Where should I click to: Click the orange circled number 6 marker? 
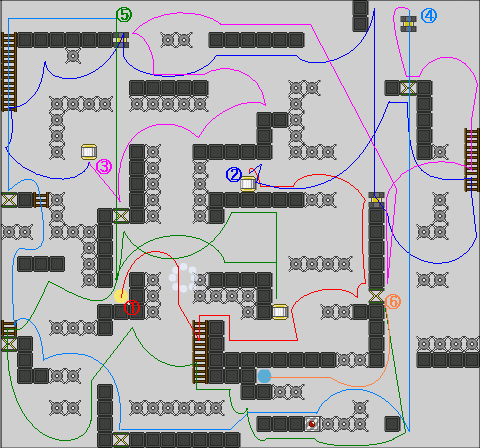[x=393, y=302]
